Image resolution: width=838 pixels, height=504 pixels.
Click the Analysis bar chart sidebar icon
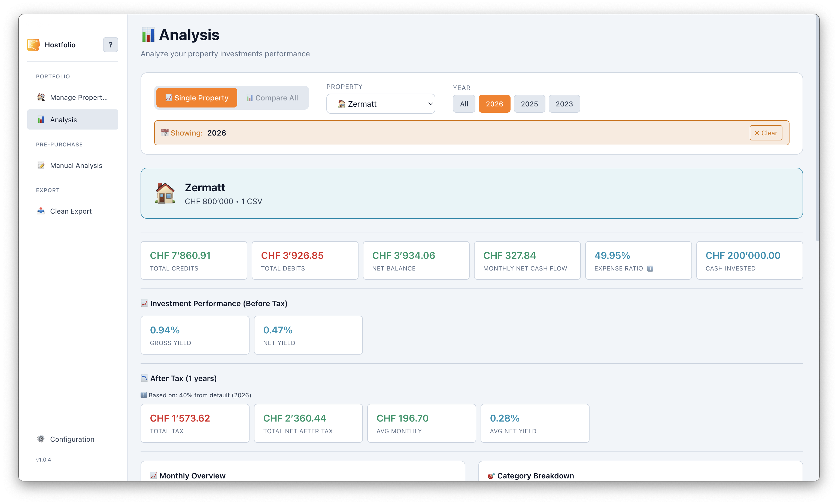[x=41, y=119]
